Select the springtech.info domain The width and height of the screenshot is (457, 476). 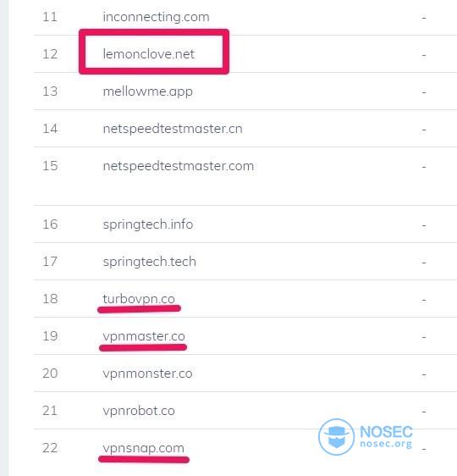click(x=148, y=224)
